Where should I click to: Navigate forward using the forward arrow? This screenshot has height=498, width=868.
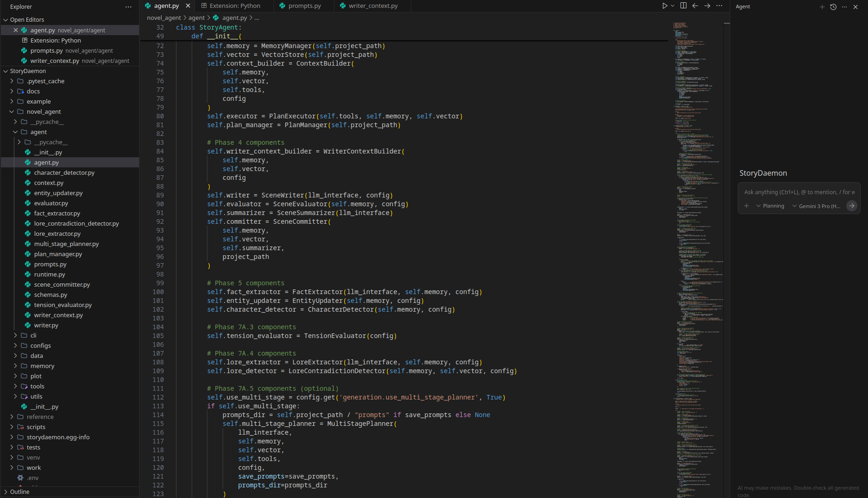[707, 6]
